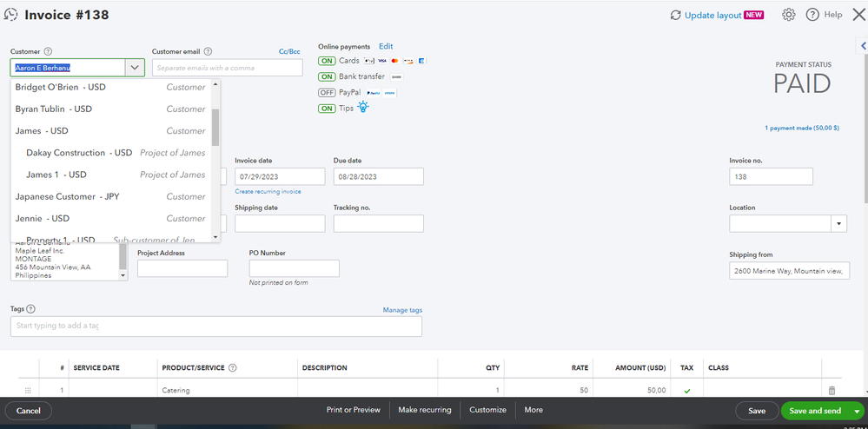The height and width of the screenshot is (429, 868).
Task: Open the Location dropdown arrow
Action: coord(838,224)
